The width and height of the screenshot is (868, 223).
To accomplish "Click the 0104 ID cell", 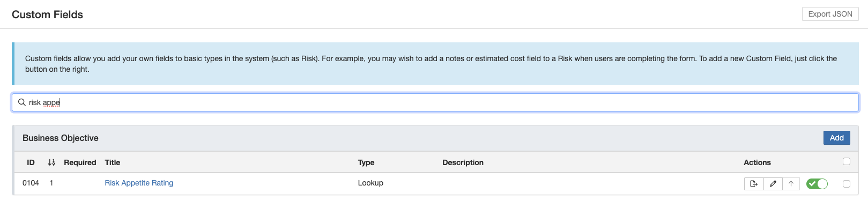I will [x=31, y=183].
